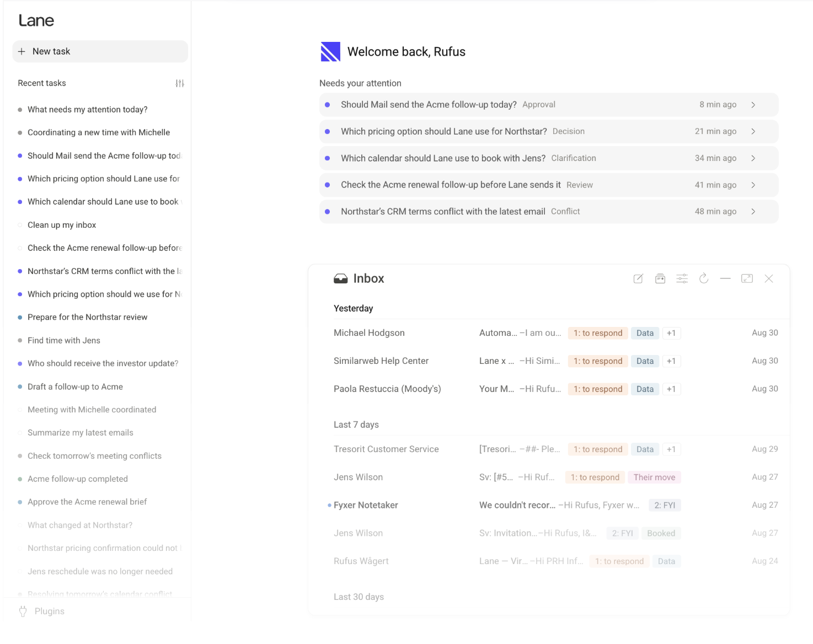This screenshot has width=813, height=644.
Task: Open the unread Fyxer Notetaker email
Action: (556, 505)
